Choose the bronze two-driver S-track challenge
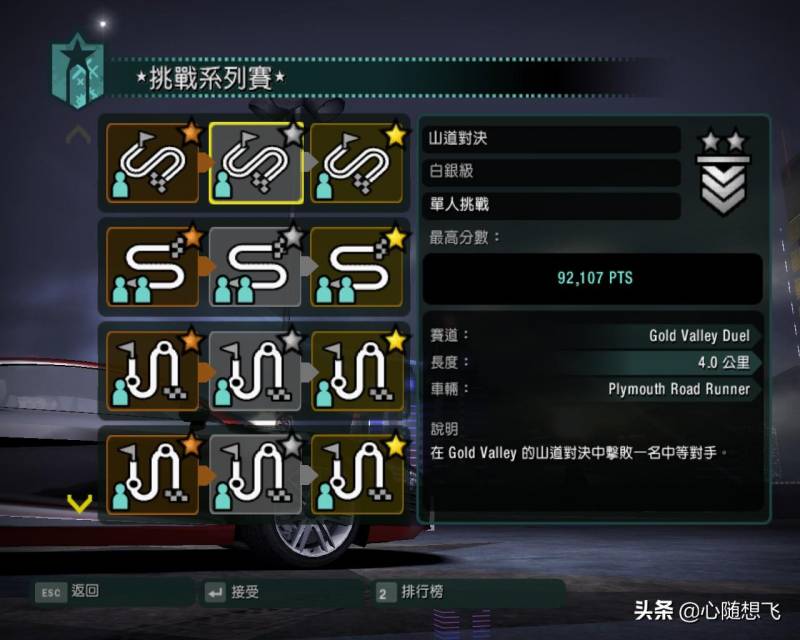Viewport: 800px width, 640px height. (153, 267)
